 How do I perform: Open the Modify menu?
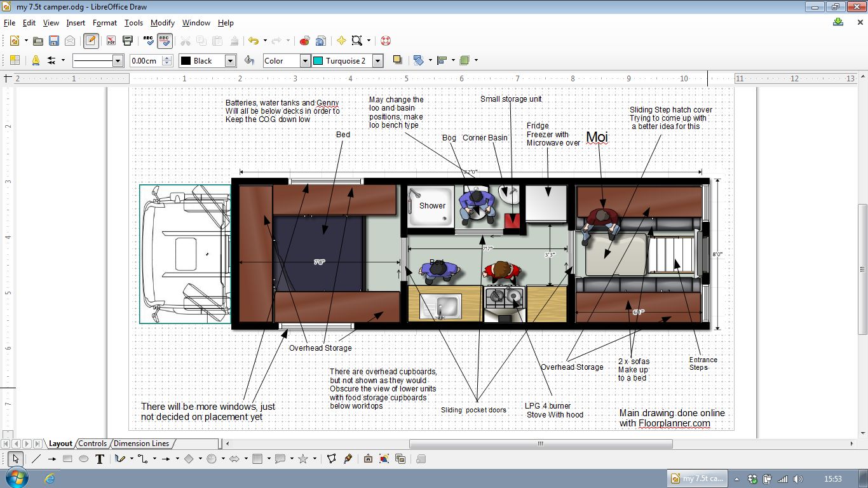(162, 23)
